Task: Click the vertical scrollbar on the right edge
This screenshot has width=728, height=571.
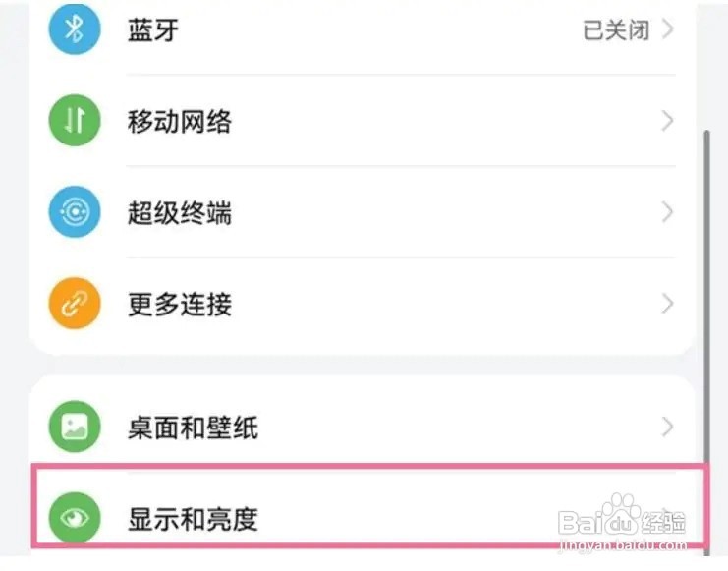Action: coord(707,342)
